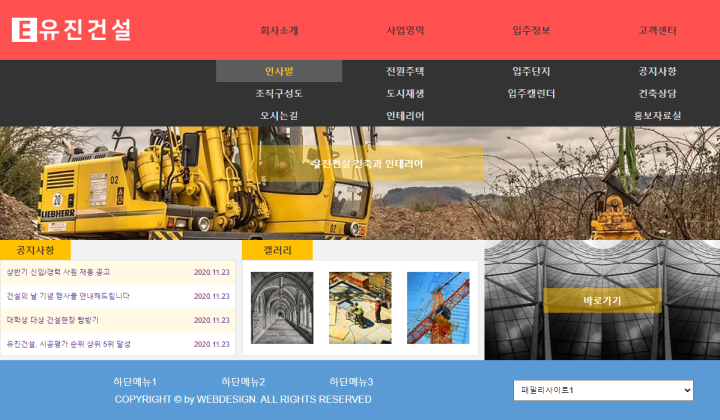The image size is (720, 420).
Task: Switch to the 공지사항 tab heading
Action: pos(36,250)
